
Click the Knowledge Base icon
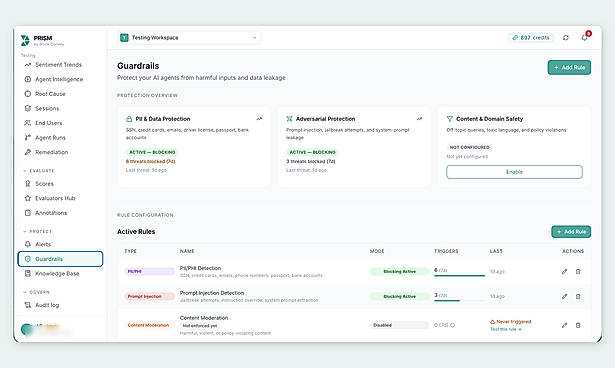[27, 273]
